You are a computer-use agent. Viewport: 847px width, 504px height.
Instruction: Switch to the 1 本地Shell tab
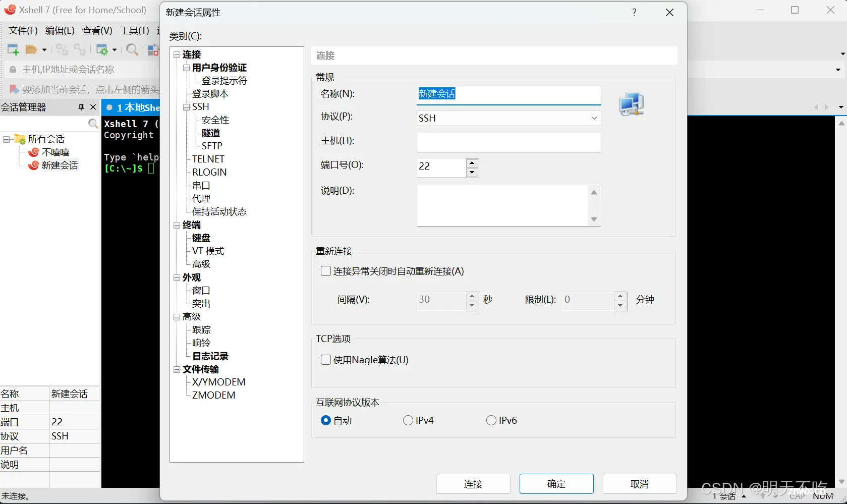[x=131, y=107]
